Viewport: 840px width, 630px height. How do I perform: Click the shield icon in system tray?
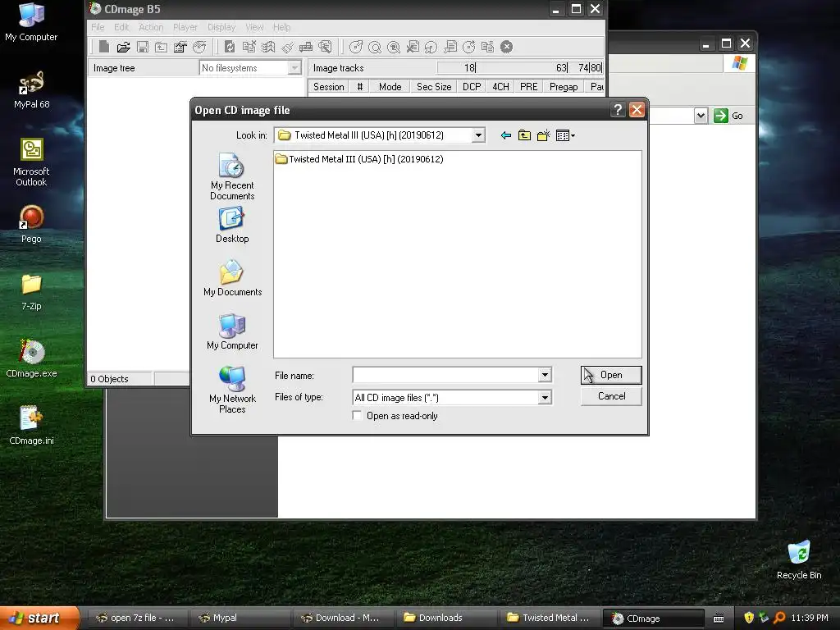(749, 618)
